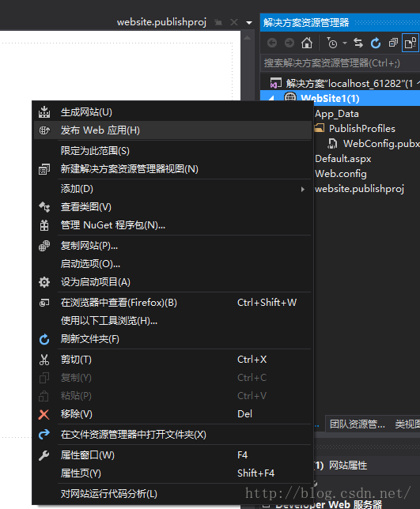
Task: Choose 属性页(Y) menu item
Action: point(172,473)
